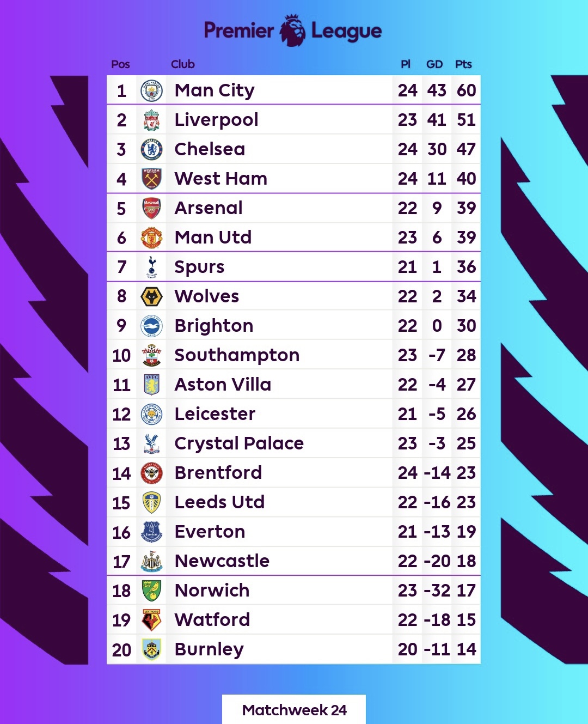Click the Spurs cockerel crest
588x724 pixels.
[151, 267]
